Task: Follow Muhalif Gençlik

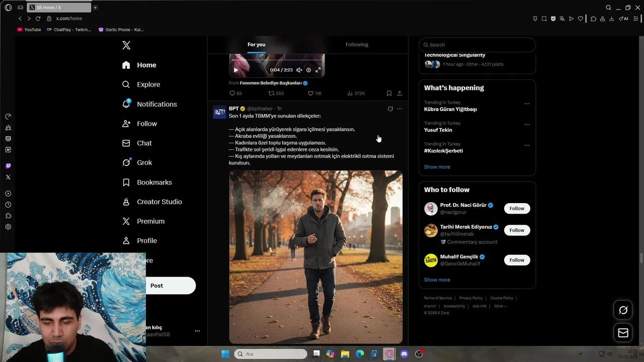Action: click(x=517, y=260)
